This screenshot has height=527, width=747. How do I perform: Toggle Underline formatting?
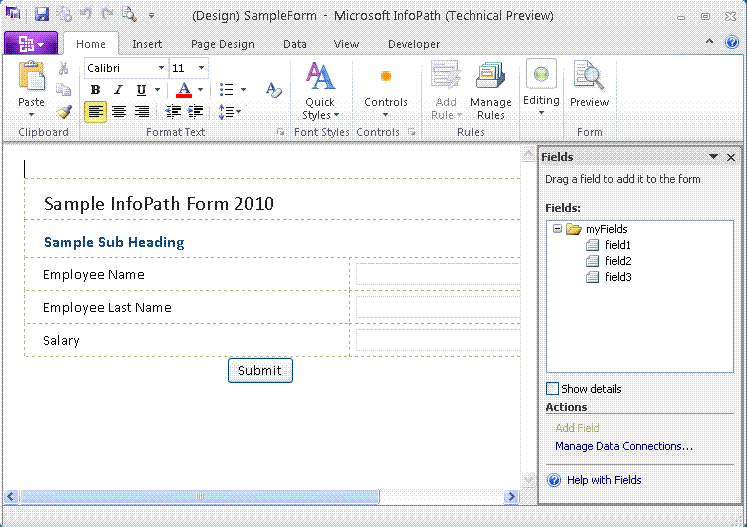tap(141, 90)
